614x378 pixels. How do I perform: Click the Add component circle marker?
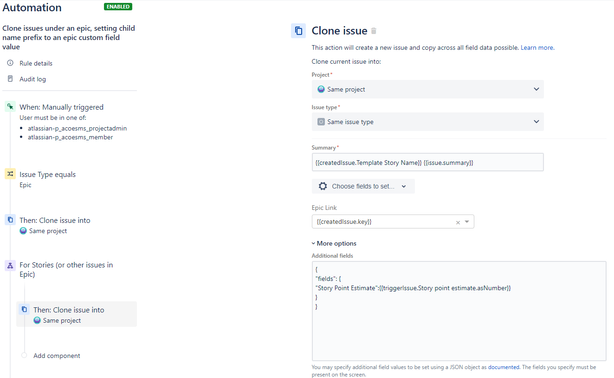24,355
